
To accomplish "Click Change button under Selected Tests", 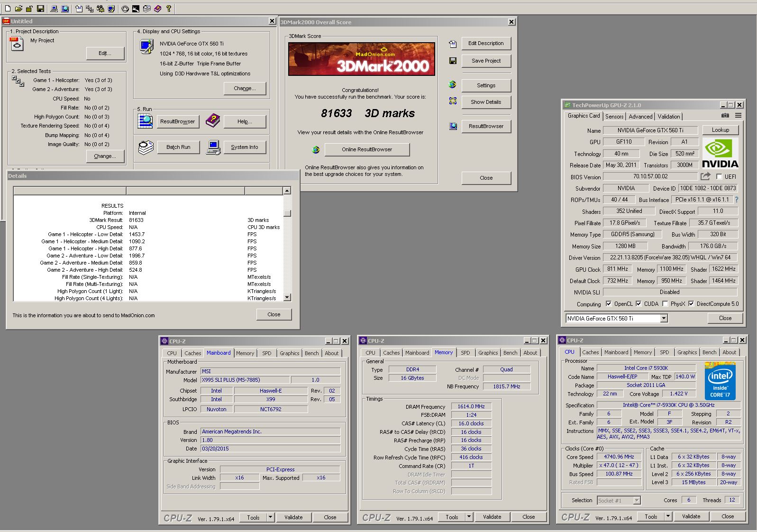I will [x=105, y=156].
